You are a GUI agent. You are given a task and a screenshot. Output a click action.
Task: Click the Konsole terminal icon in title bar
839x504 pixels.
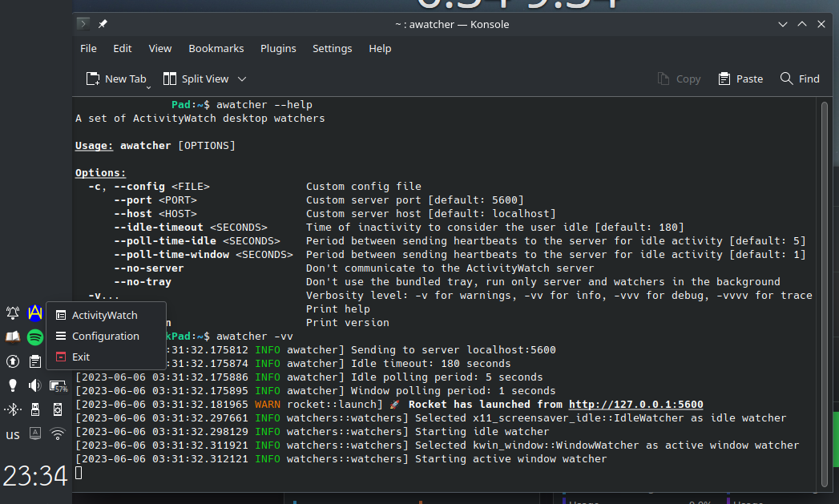click(x=83, y=23)
